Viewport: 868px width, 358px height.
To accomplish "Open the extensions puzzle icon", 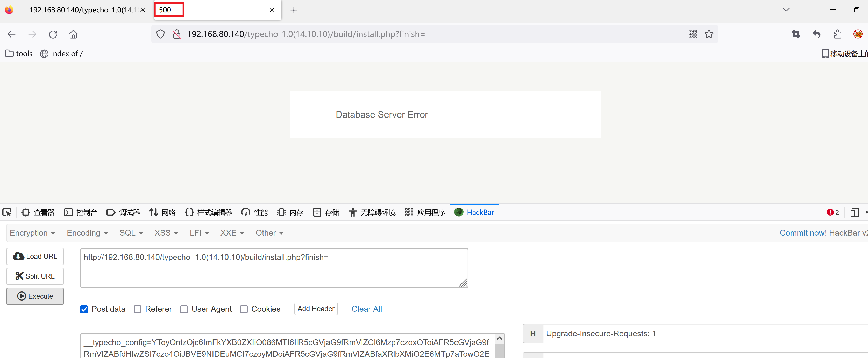I will (837, 34).
